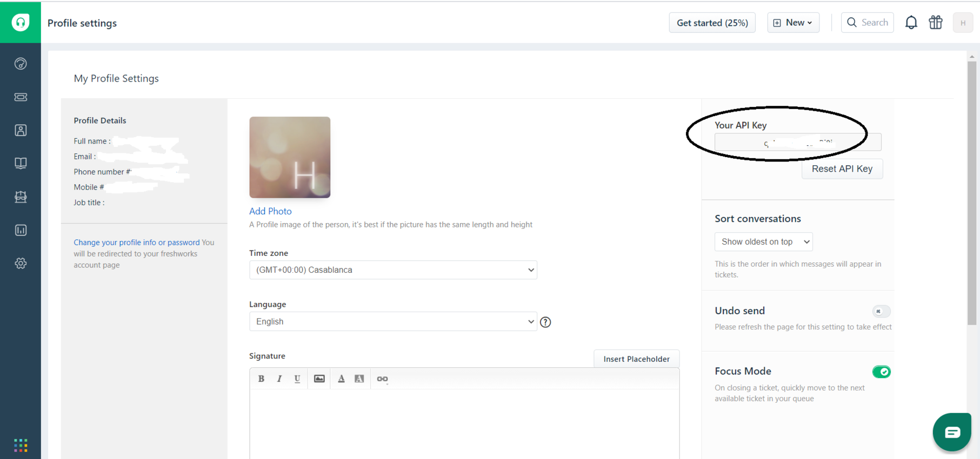Image resolution: width=980 pixels, height=459 pixels.
Task: Choose text color in signature editor
Action: click(x=341, y=379)
